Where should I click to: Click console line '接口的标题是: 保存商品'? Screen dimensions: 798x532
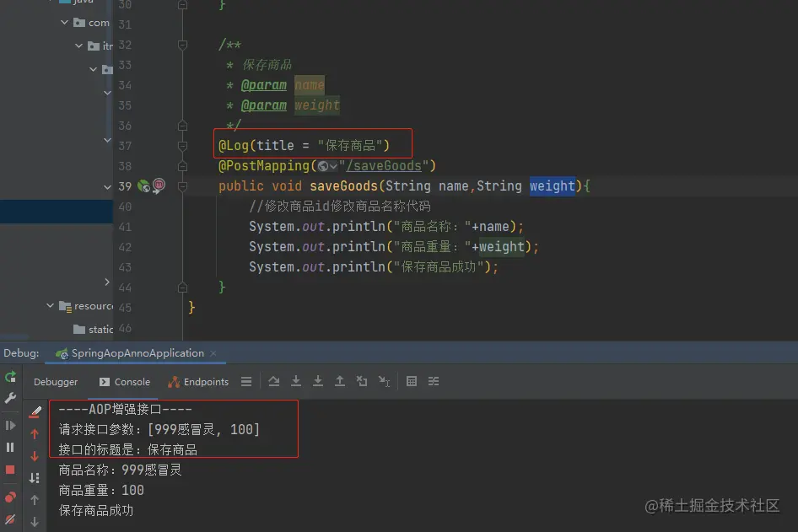tap(127, 450)
